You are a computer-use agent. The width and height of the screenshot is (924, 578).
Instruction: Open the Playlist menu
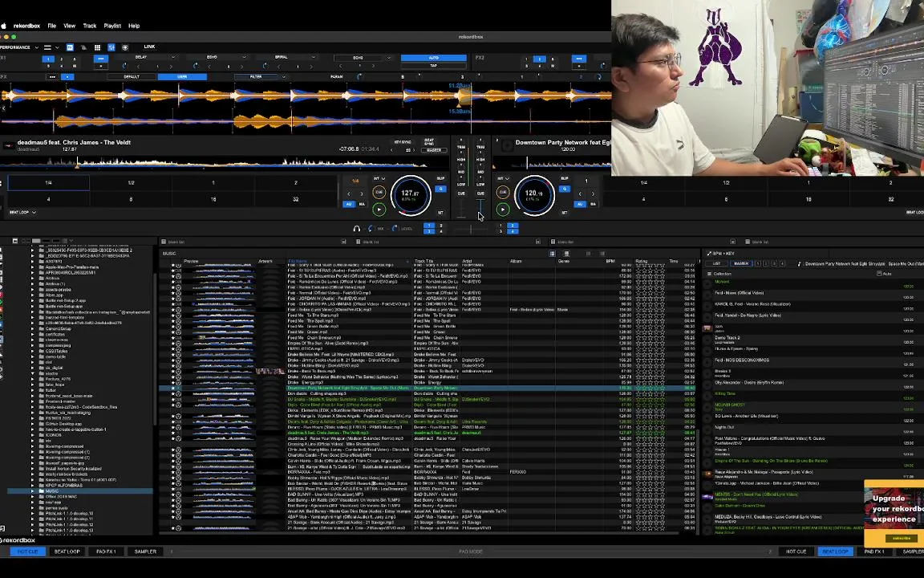coord(112,26)
